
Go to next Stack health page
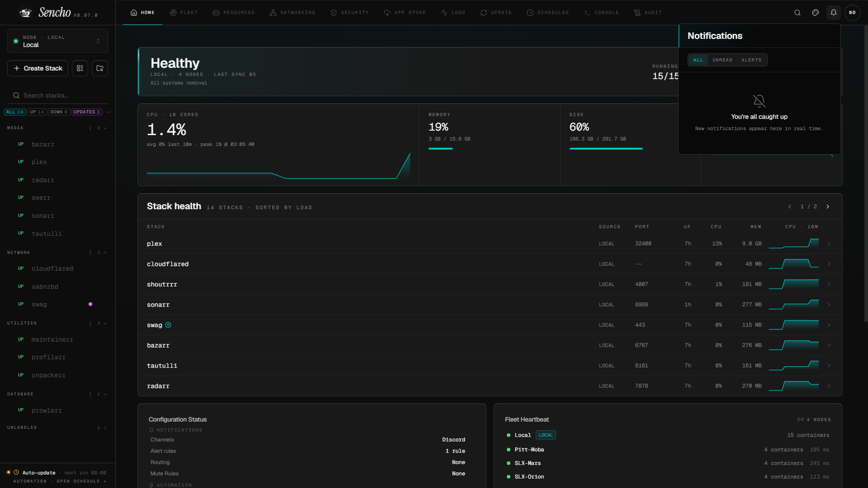click(828, 206)
